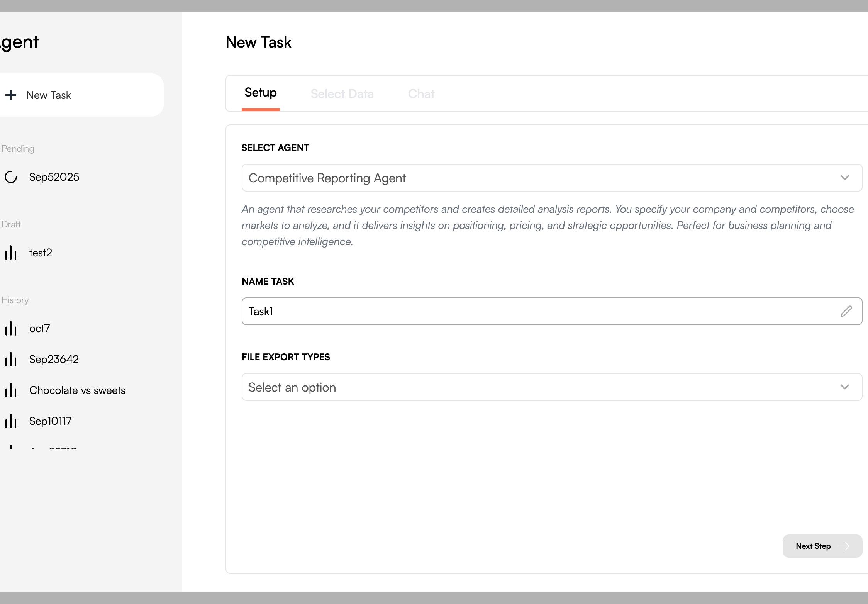
Task: Click the arrow icon on Next Step
Action: 843,546
